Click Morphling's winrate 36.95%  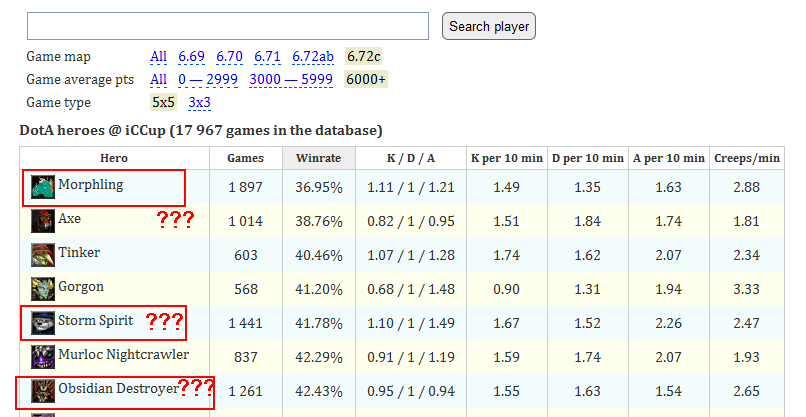click(x=319, y=187)
